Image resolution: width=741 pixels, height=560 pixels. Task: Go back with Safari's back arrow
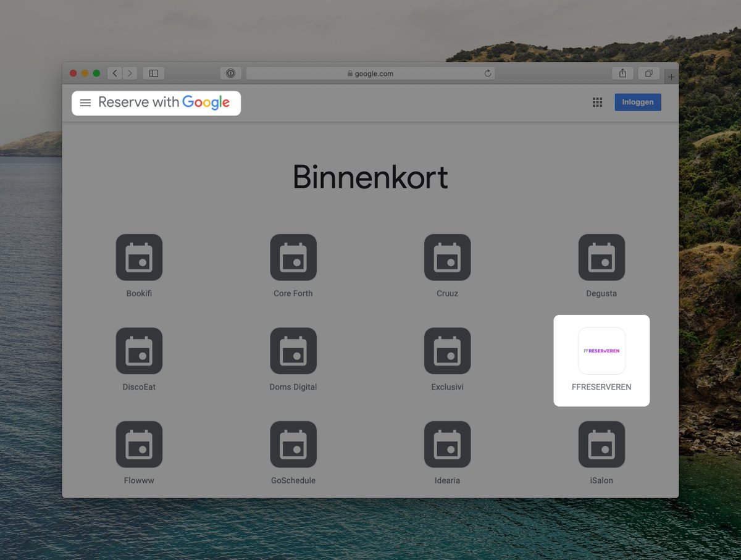click(114, 73)
